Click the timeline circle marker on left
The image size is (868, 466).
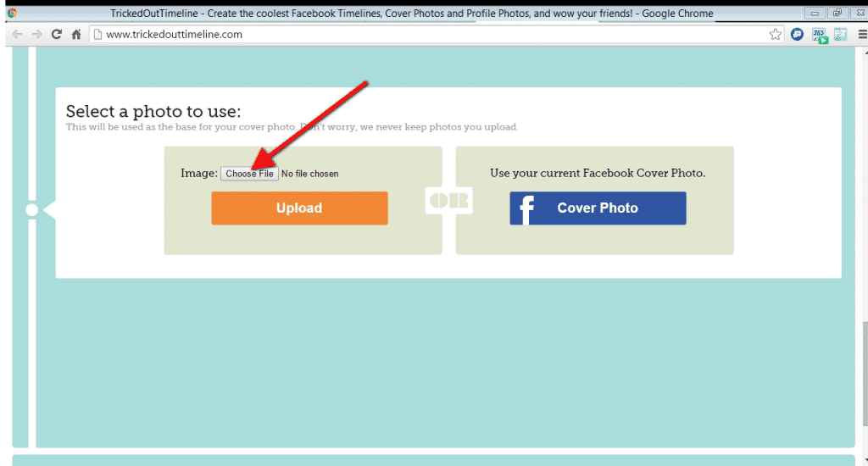32,210
